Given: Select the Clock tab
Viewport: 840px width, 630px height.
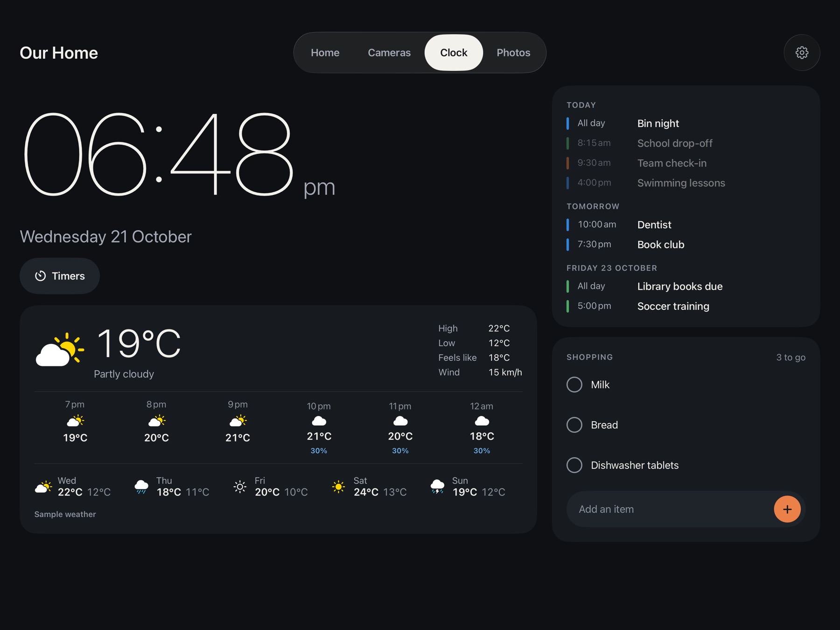Looking at the screenshot, I should coord(454,53).
